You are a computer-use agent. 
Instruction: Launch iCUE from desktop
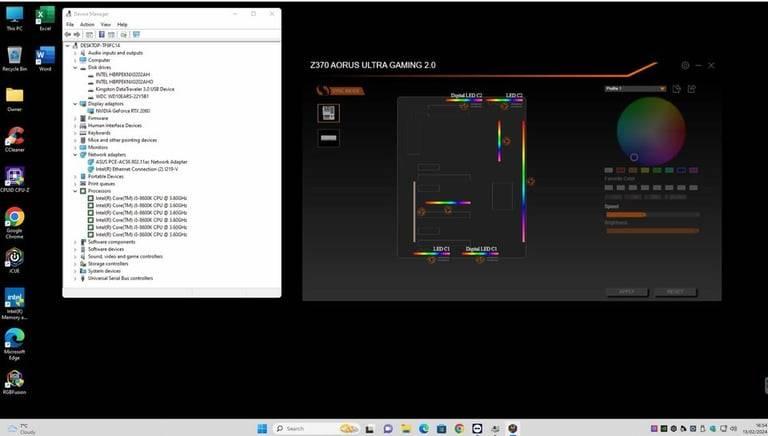(14, 260)
